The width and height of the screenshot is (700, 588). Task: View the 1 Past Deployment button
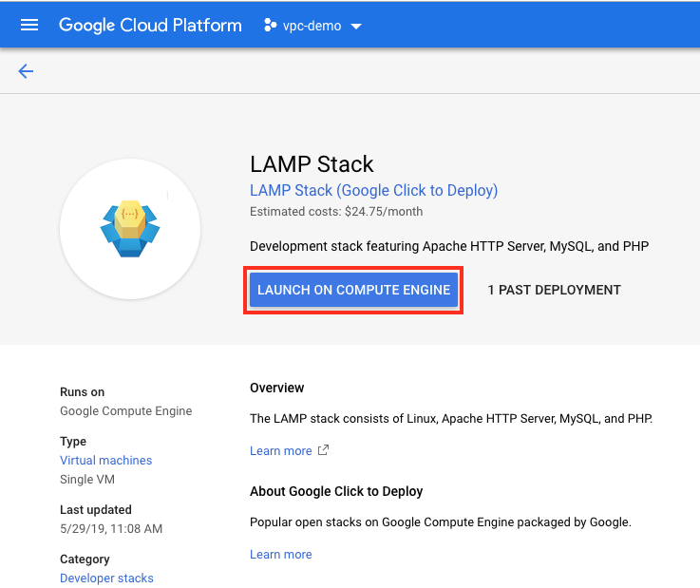554,290
